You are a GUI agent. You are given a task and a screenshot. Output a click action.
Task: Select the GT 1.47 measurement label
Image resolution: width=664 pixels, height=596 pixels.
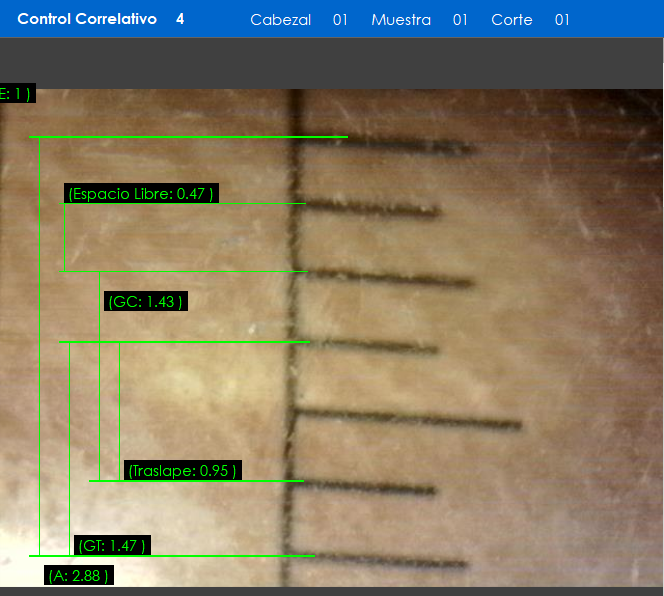[113, 545]
